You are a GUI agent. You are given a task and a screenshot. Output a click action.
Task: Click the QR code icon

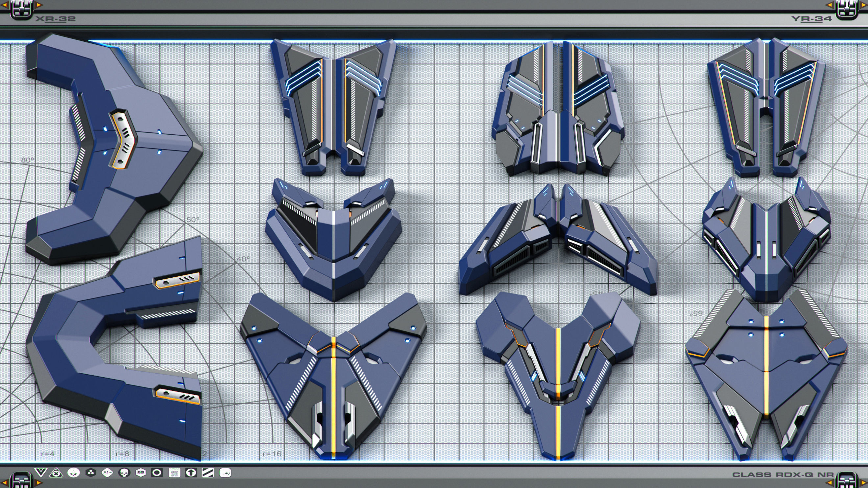pos(174,473)
